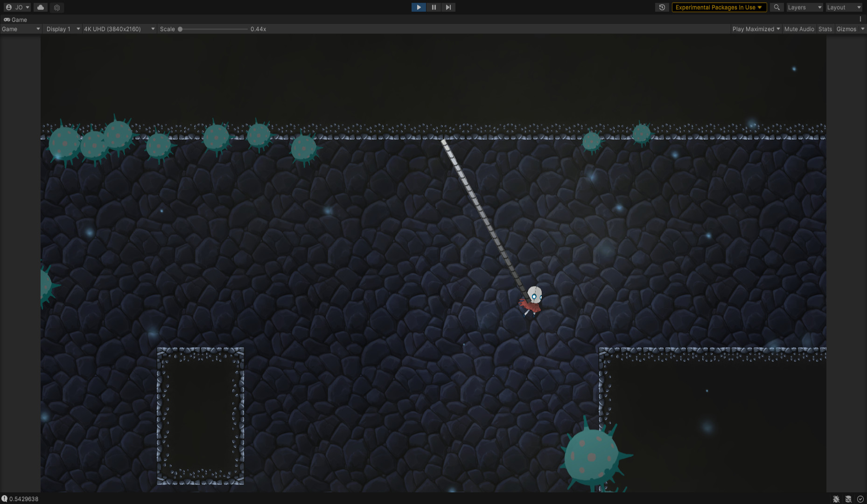
Task: Open the Game panel three-dot menu
Action: pyautogui.click(x=860, y=20)
